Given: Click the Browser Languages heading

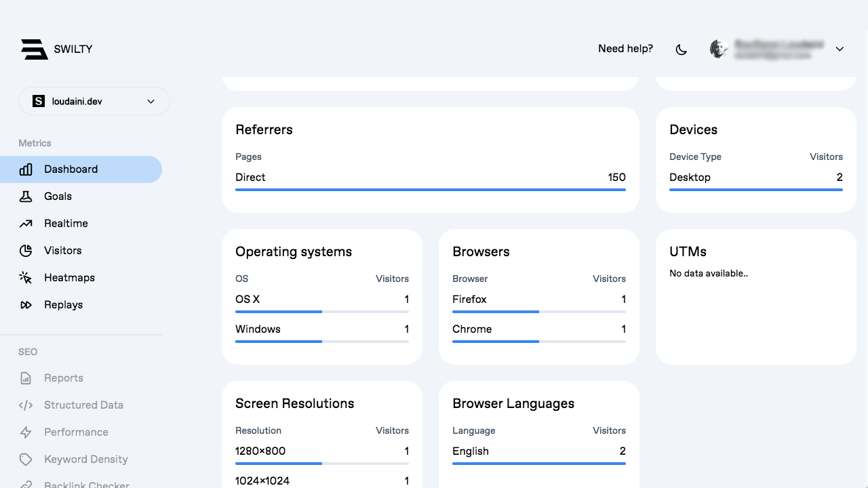Looking at the screenshot, I should tap(513, 404).
